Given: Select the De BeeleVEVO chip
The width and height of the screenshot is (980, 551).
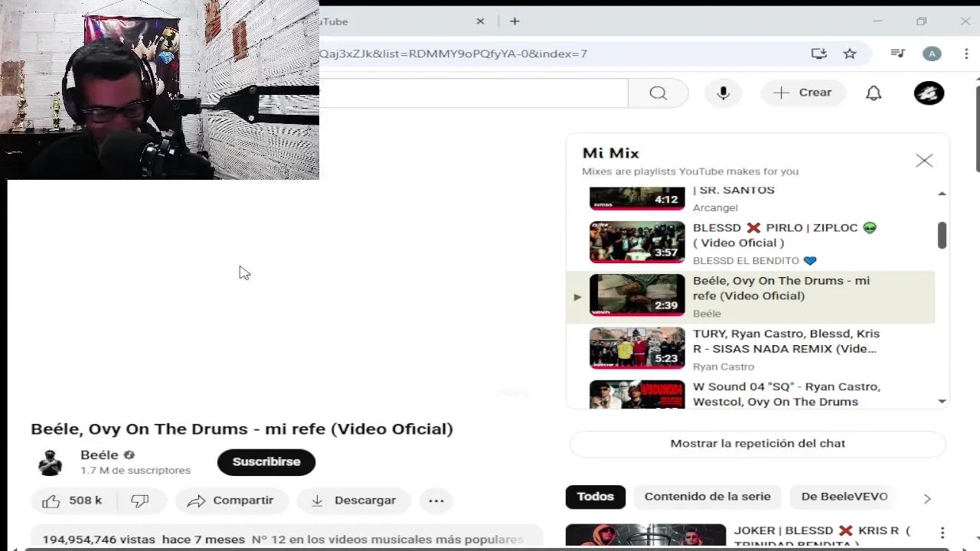Looking at the screenshot, I should point(844,497).
